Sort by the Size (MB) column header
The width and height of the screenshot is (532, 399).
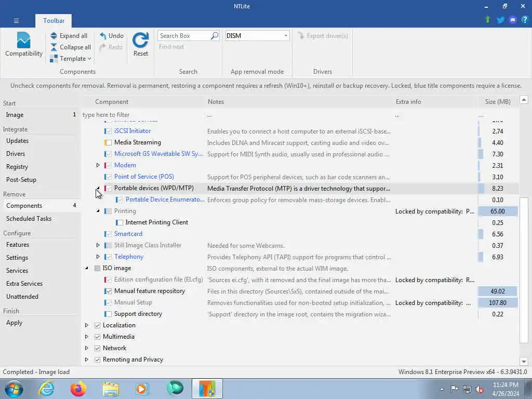point(497,102)
